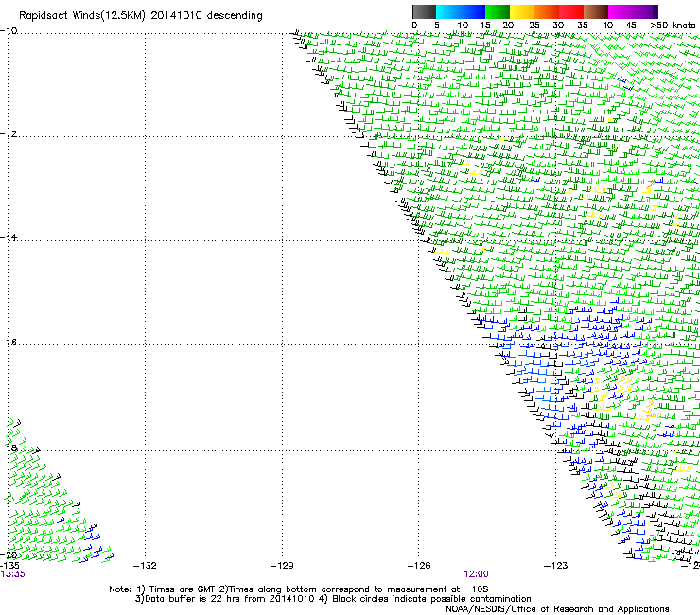
Task: Click the legend value label 10
Action: [463, 26]
